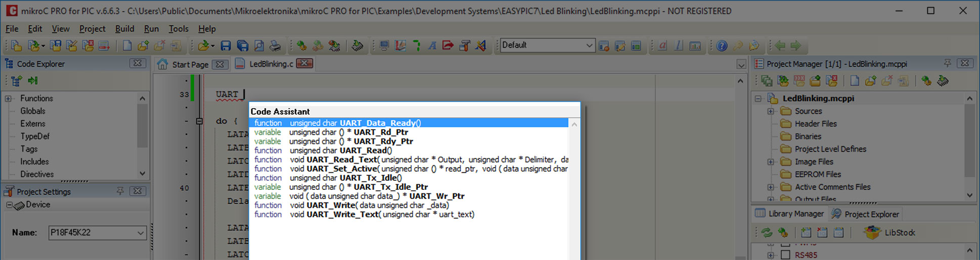The height and width of the screenshot is (260, 980).
Task: Collapse the Device section in Project Settings
Action: 9,205
